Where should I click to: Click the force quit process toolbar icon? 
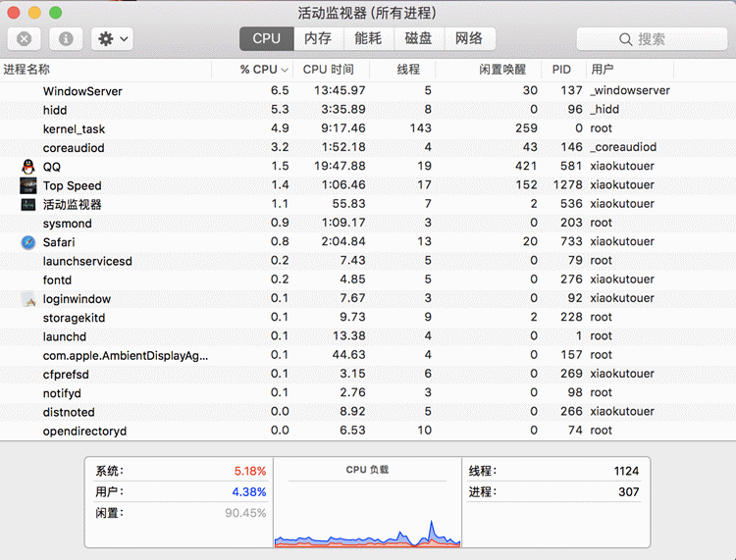point(24,38)
